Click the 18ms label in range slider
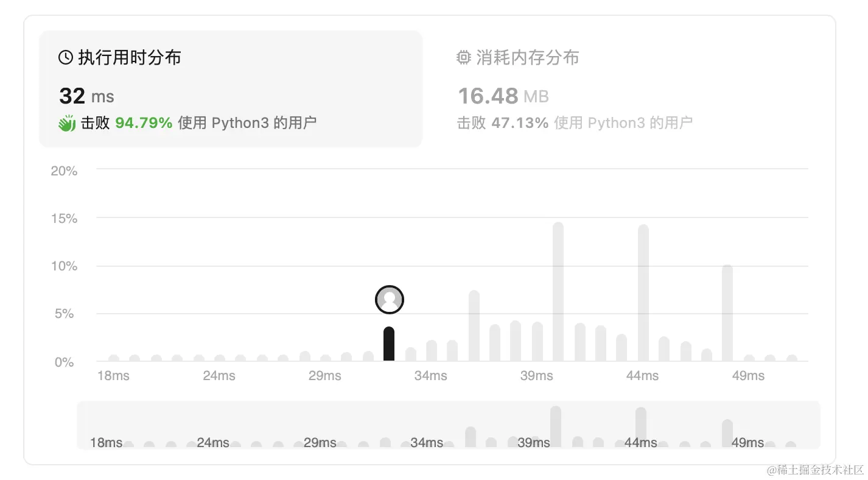868x480 pixels. click(107, 443)
